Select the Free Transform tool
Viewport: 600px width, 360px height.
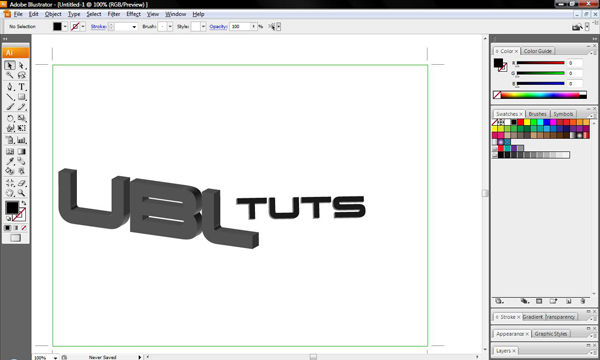[x=21, y=128]
